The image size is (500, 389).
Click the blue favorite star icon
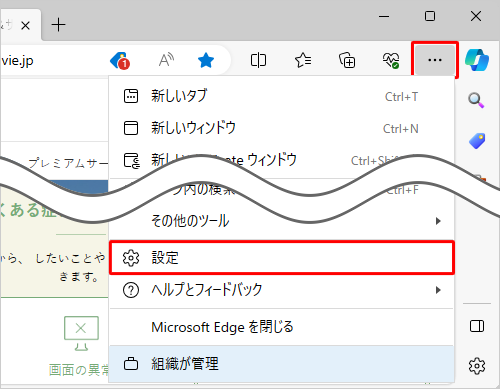206,60
